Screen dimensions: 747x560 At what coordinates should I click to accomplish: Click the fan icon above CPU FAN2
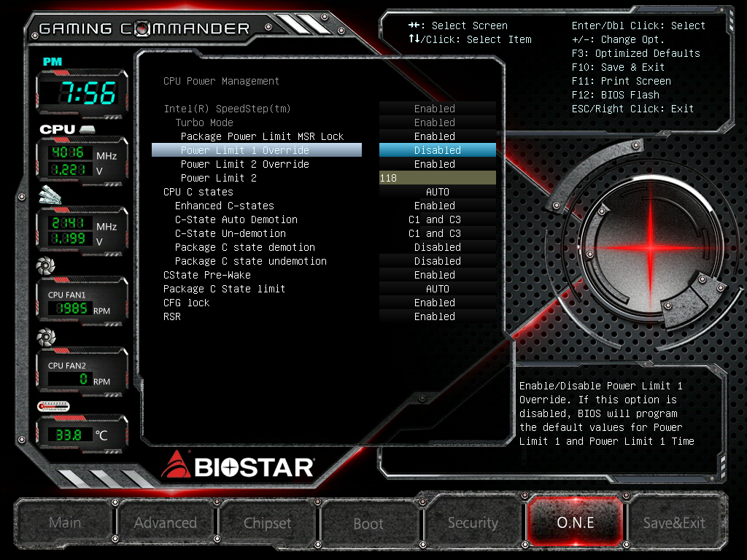pyautogui.click(x=46, y=337)
